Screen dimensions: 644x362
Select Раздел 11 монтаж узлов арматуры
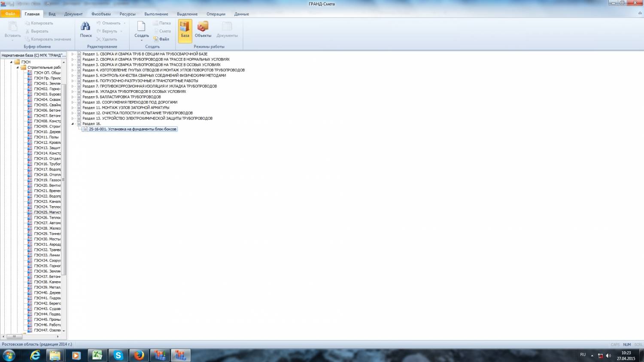coord(126,108)
